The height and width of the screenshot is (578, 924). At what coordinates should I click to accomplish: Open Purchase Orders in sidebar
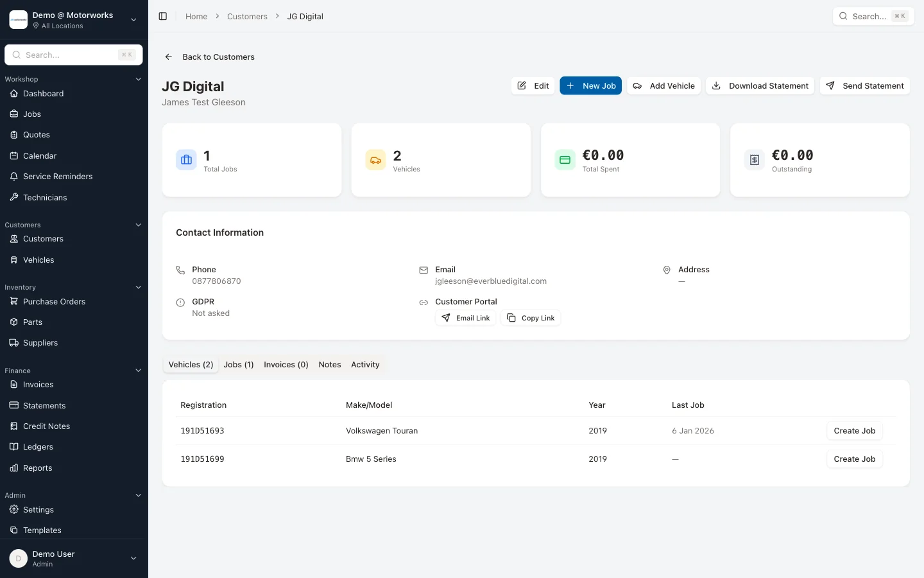click(x=54, y=302)
